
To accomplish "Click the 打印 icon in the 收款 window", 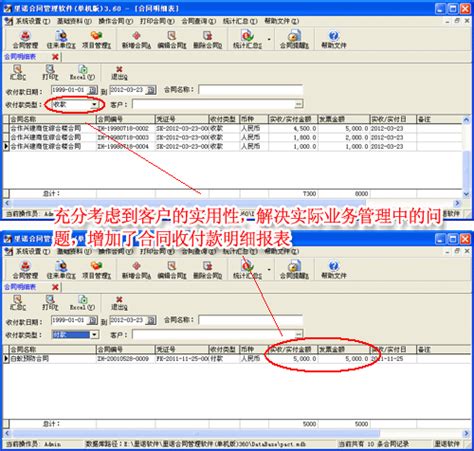I will tap(50, 72).
